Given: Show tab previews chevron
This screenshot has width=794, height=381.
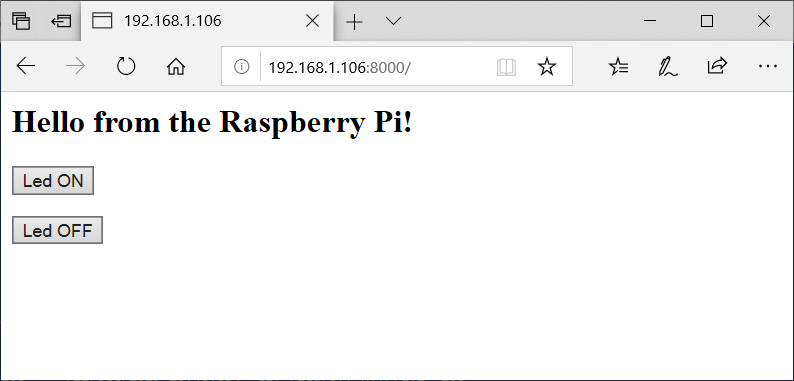Looking at the screenshot, I should tap(393, 21).
